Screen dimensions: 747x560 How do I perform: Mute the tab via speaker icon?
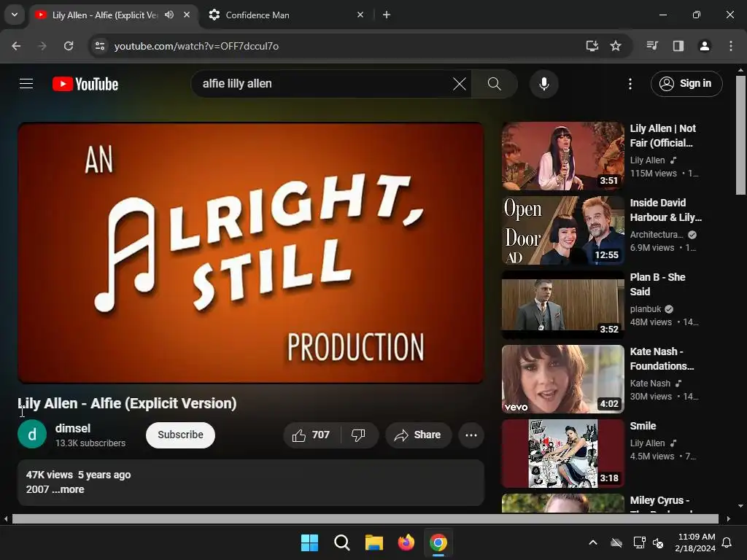click(169, 15)
